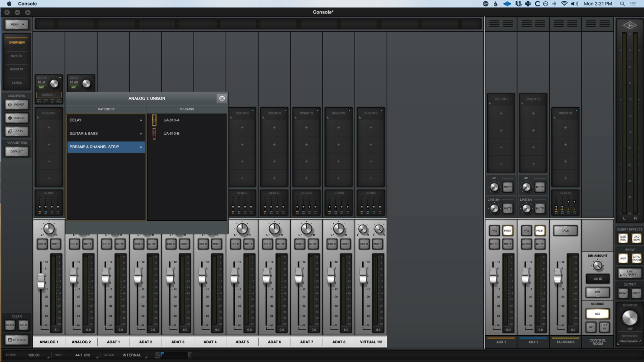Expand the GUITAR & BASS category
Screen dimensions: 644x362
pyautogui.click(x=106, y=134)
